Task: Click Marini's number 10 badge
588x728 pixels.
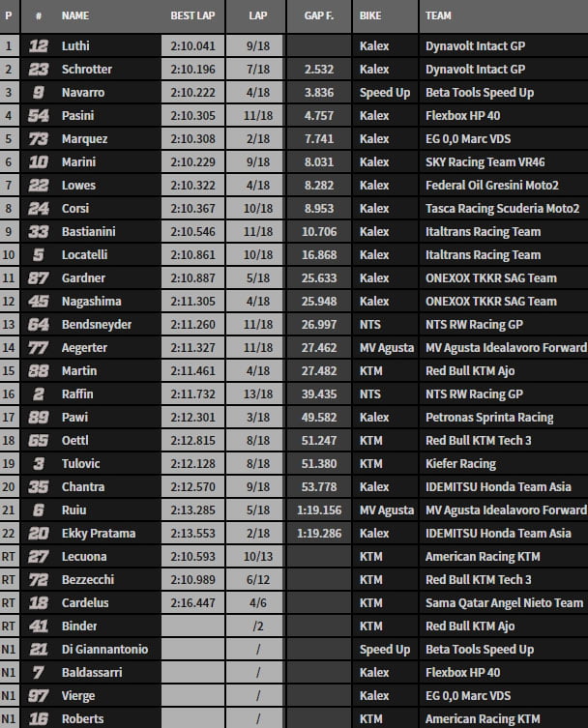Action: click(39, 162)
